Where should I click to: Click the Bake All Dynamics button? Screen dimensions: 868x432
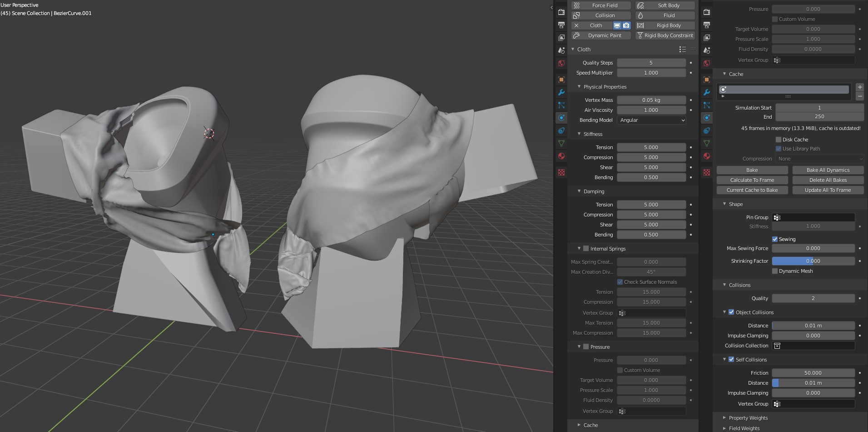click(x=828, y=170)
